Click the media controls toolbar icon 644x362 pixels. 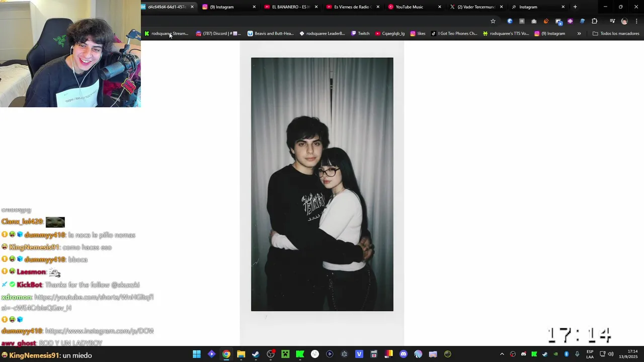pyautogui.click(x=612, y=21)
